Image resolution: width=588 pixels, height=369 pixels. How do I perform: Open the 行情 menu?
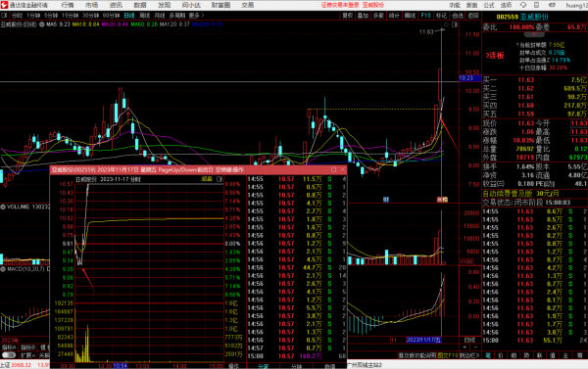click(68, 5)
